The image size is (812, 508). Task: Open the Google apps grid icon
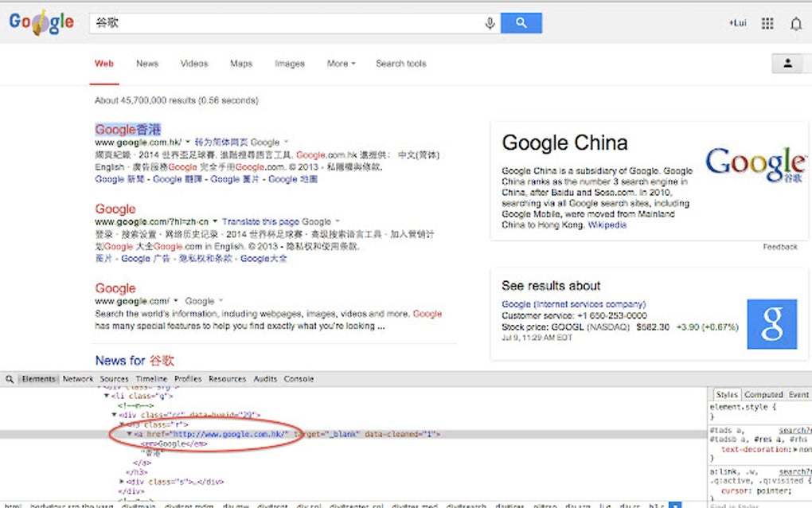click(x=767, y=23)
